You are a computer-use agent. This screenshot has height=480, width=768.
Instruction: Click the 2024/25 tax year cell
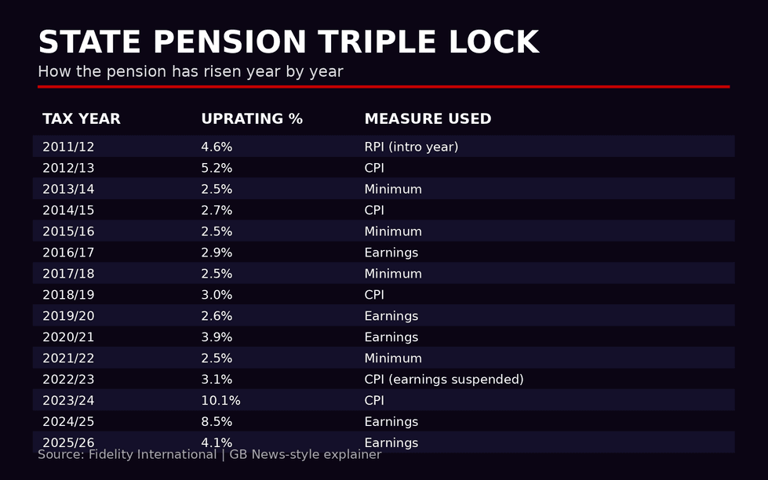[x=68, y=422]
